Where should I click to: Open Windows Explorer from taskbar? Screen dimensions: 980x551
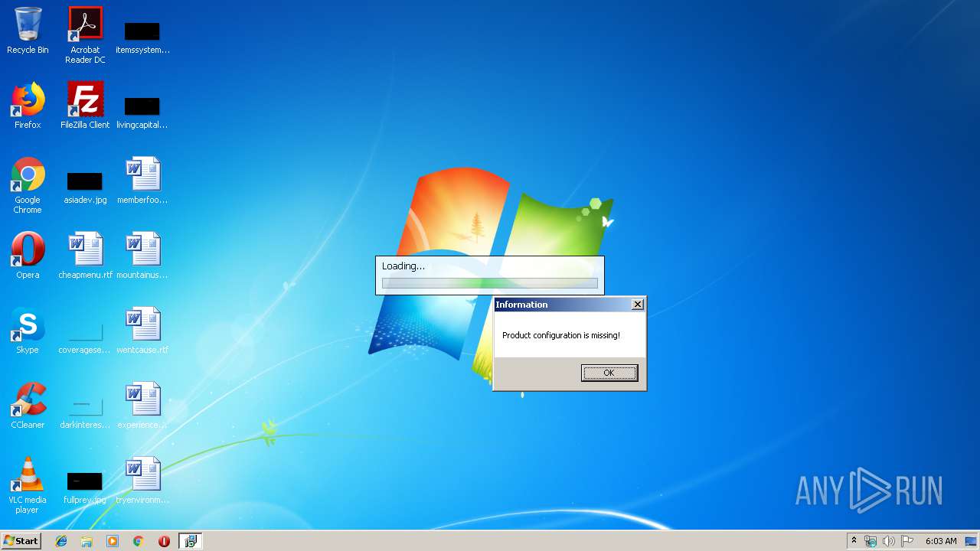point(87,541)
